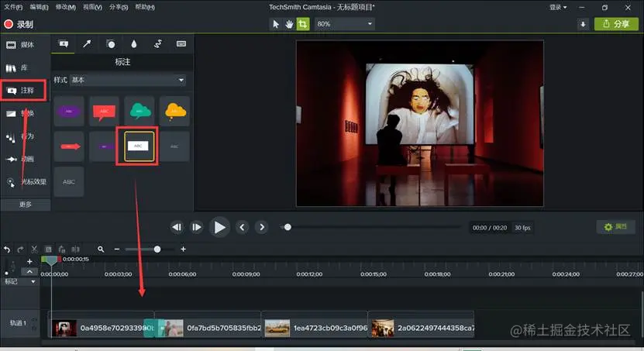The width and height of the screenshot is (644, 351).
Task: Click the 30 fps frame rate label
Action: pos(522,228)
